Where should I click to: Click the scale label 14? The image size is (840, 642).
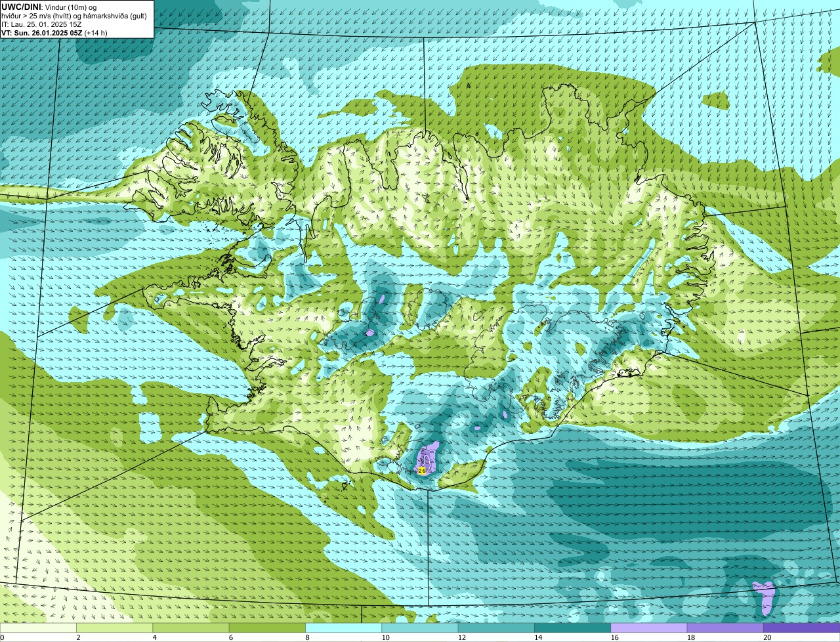538,637
